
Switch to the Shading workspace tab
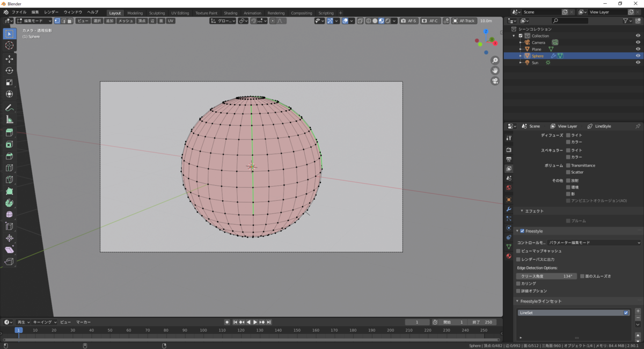point(231,13)
